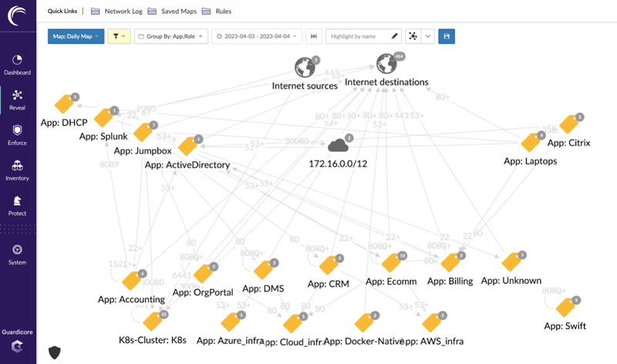
Task: Click the crescent logo at sidebar top
Action: pos(17,15)
